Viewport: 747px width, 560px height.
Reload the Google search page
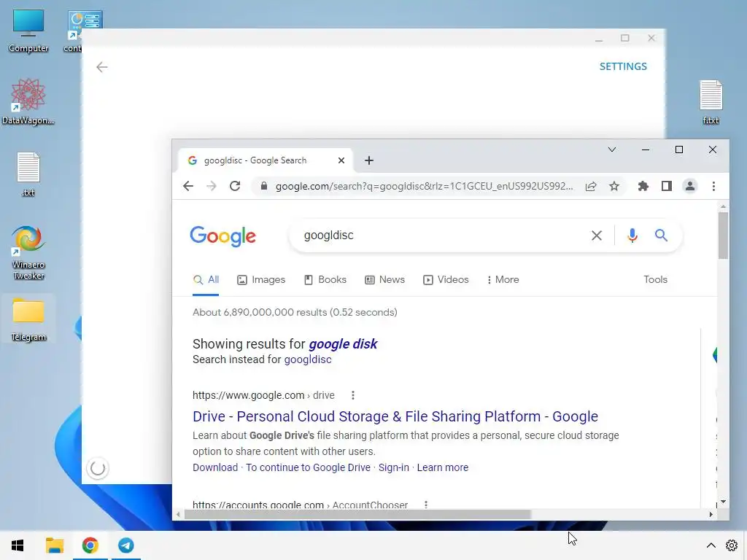tap(235, 186)
